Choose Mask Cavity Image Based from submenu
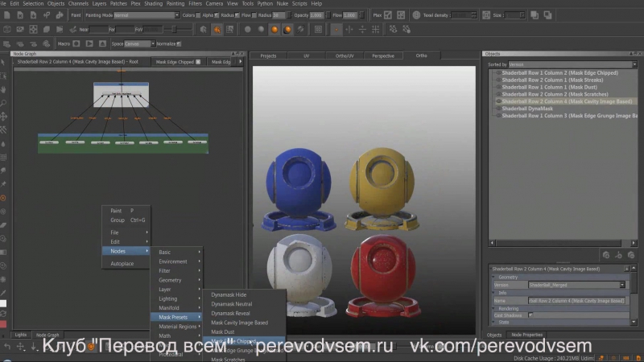The image size is (644, 362). [239, 323]
